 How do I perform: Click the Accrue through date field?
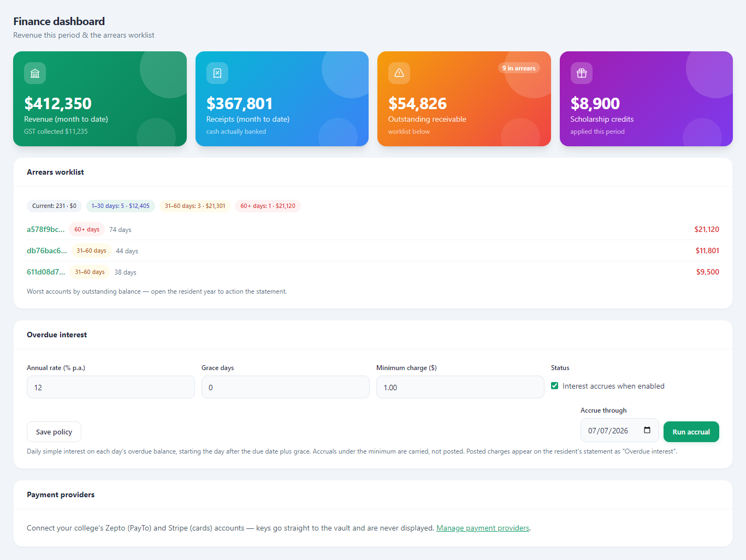(x=620, y=430)
